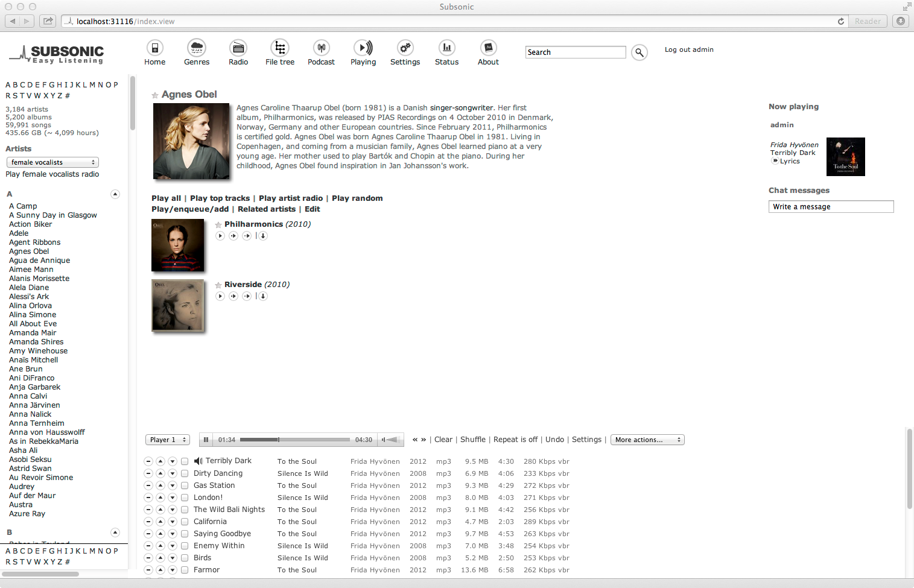Play the Riverside album

[220, 296]
